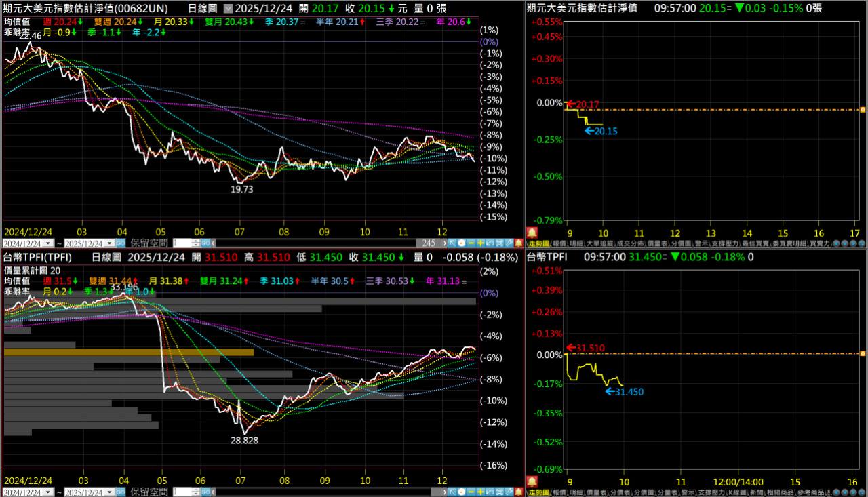Apply the TPFI start date with the go icon
The width and height of the screenshot is (868, 497).
click(x=121, y=492)
